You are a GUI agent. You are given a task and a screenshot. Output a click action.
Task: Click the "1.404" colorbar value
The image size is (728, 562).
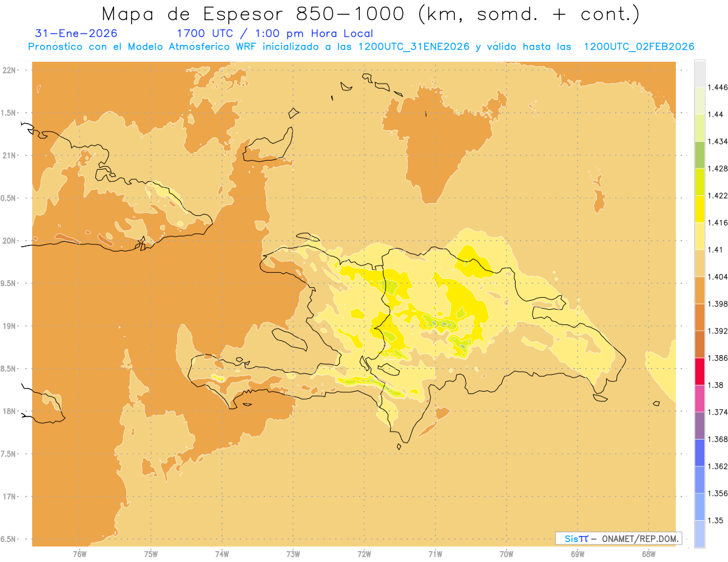pyautogui.click(x=717, y=276)
